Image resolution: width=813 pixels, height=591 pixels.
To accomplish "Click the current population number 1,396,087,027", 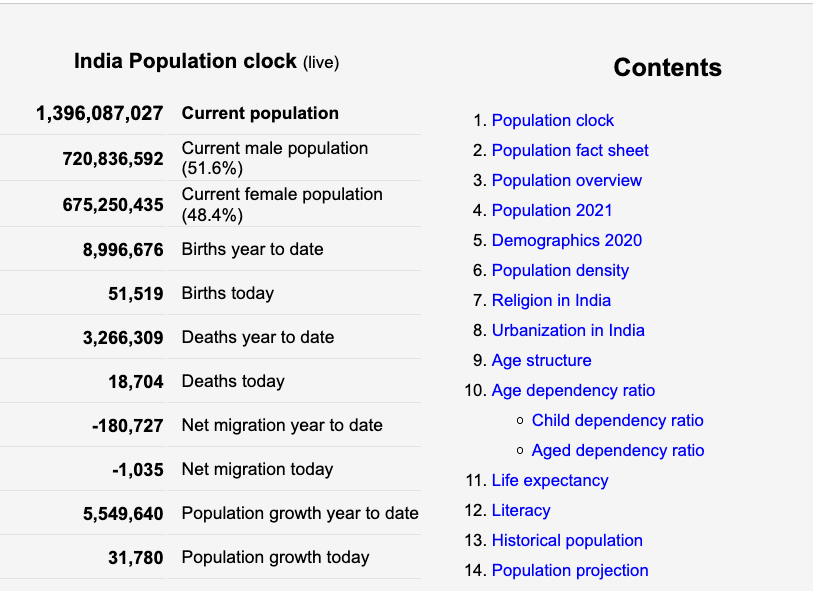I will pos(99,113).
